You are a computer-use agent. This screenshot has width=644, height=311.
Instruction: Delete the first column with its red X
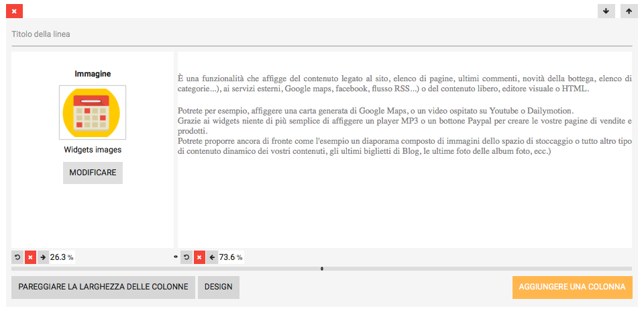click(30, 257)
